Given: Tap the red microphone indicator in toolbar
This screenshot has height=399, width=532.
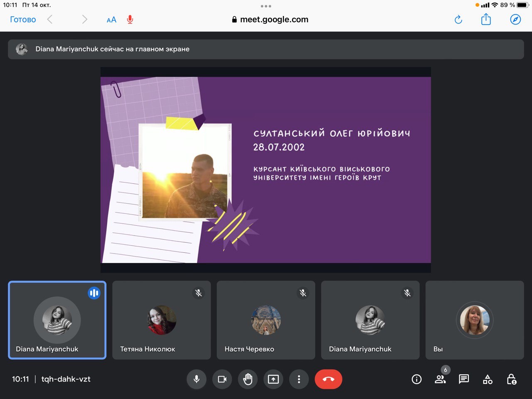Looking at the screenshot, I should [130, 20].
